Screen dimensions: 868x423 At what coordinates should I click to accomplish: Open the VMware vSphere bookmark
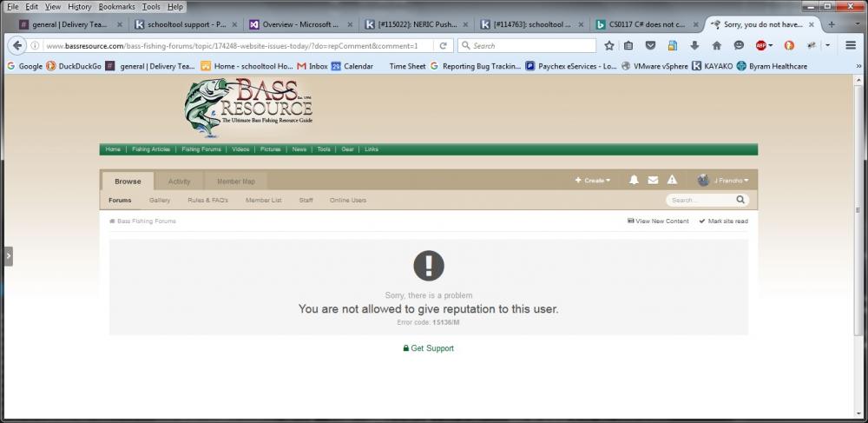(x=654, y=66)
